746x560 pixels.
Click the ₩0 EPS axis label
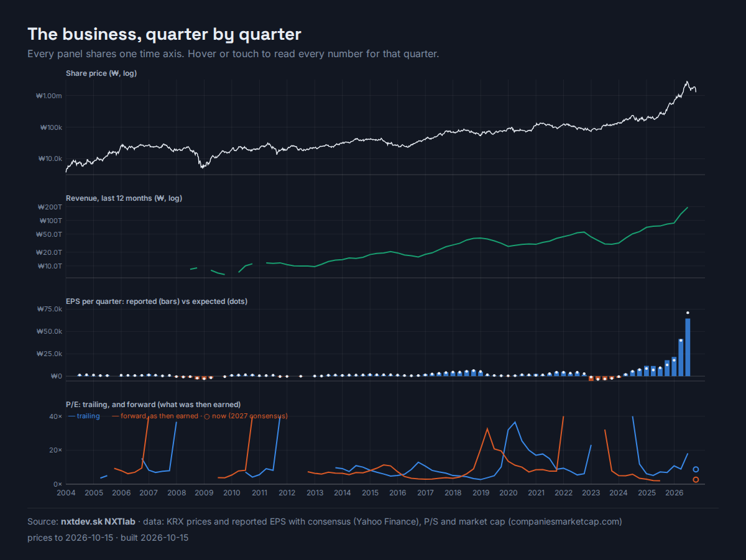tap(57, 376)
